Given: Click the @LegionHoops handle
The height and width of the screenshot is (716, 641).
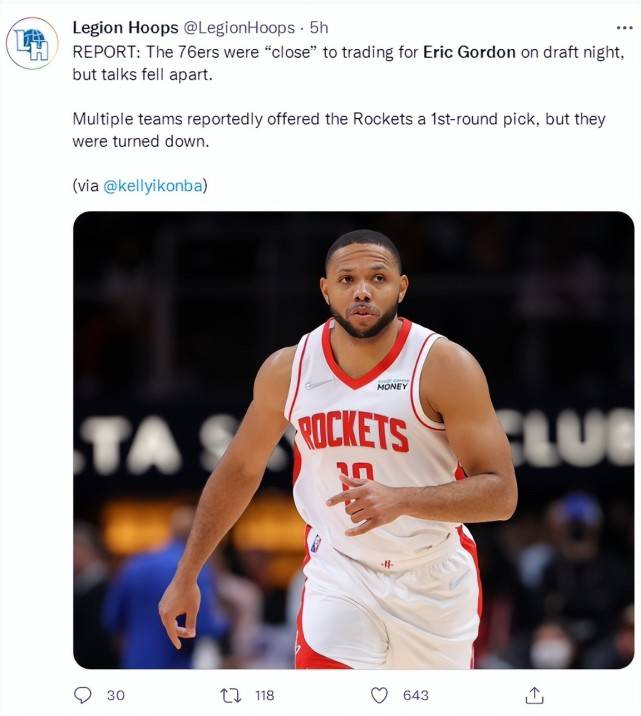Looking at the screenshot, I should click(239, 28).
